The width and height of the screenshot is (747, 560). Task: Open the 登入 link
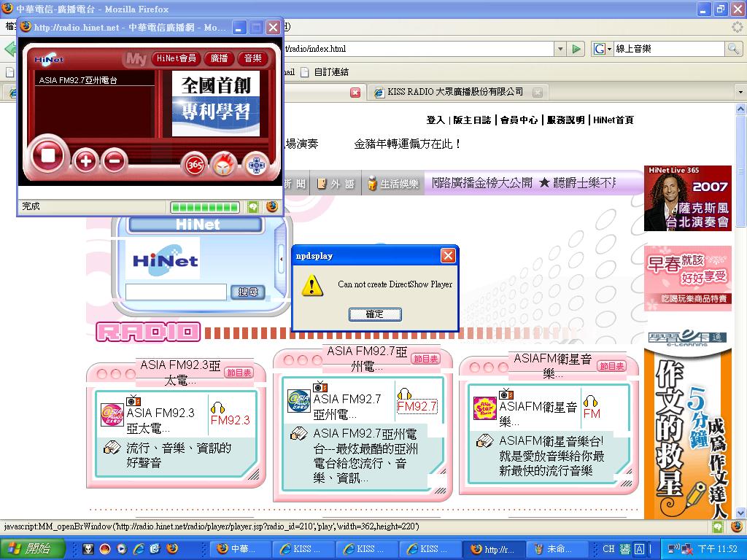(435, 120)
